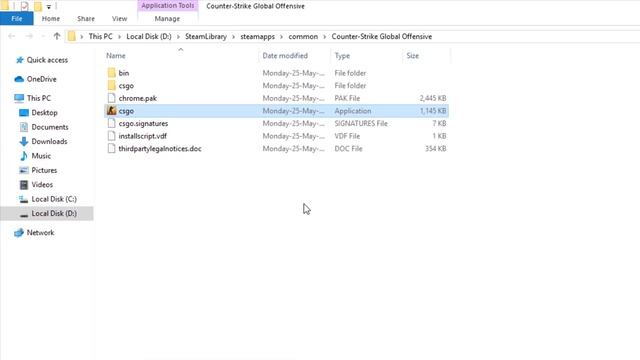Select the bin folder icon

[x=111, y=73]
